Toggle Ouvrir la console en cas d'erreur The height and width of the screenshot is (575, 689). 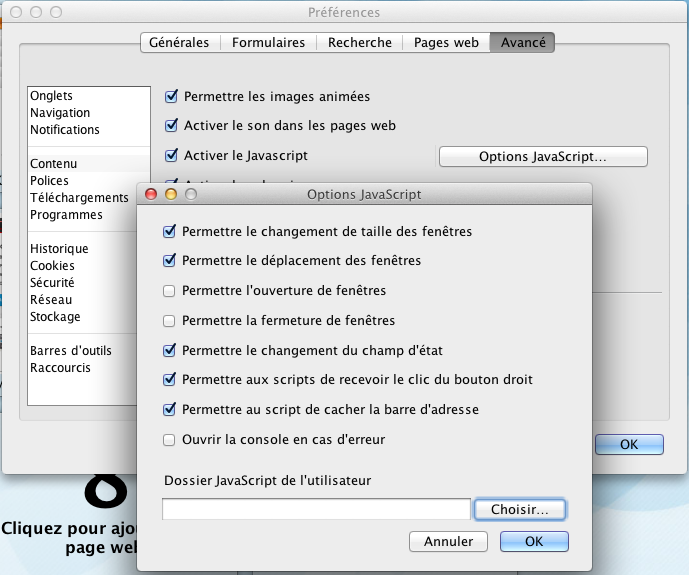click(x=169, y=440)
